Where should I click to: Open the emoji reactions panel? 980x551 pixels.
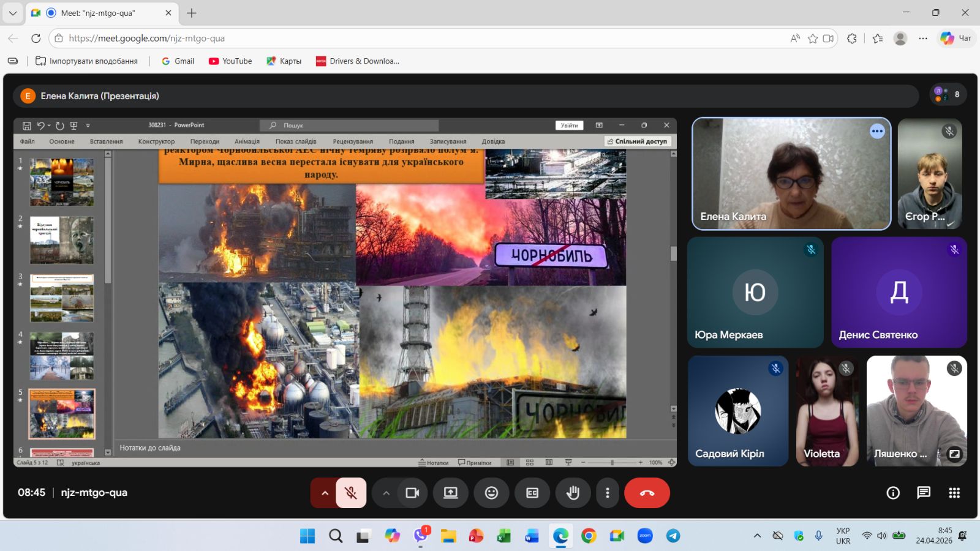click(491, 493)
